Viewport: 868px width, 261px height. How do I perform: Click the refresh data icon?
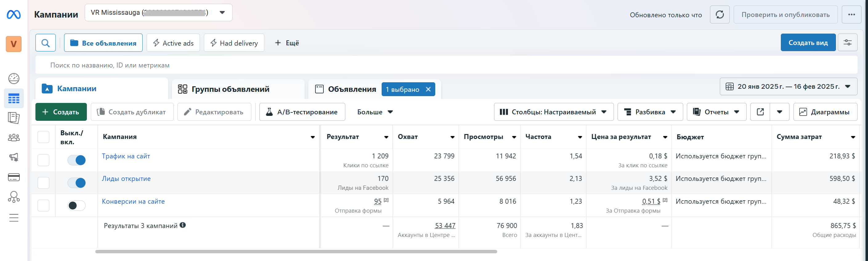coord(720,14)
